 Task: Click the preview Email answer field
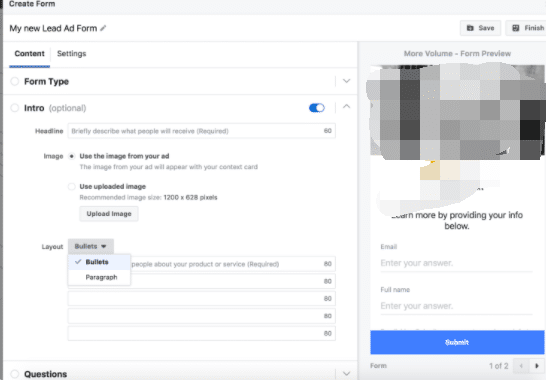456,263
